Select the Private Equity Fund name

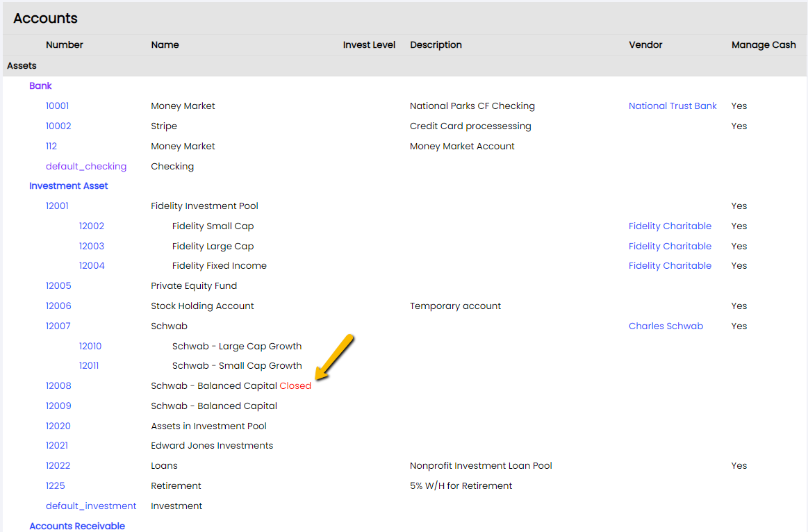194,285
